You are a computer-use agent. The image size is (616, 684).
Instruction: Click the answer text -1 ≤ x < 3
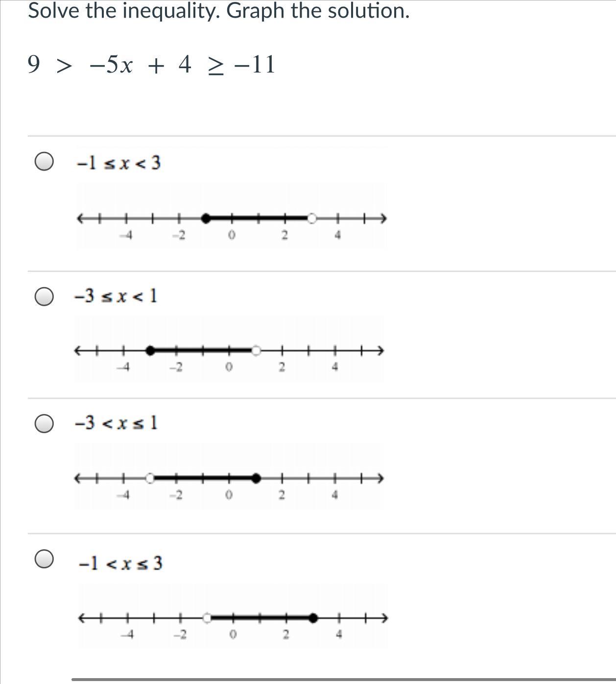(119, 163)
